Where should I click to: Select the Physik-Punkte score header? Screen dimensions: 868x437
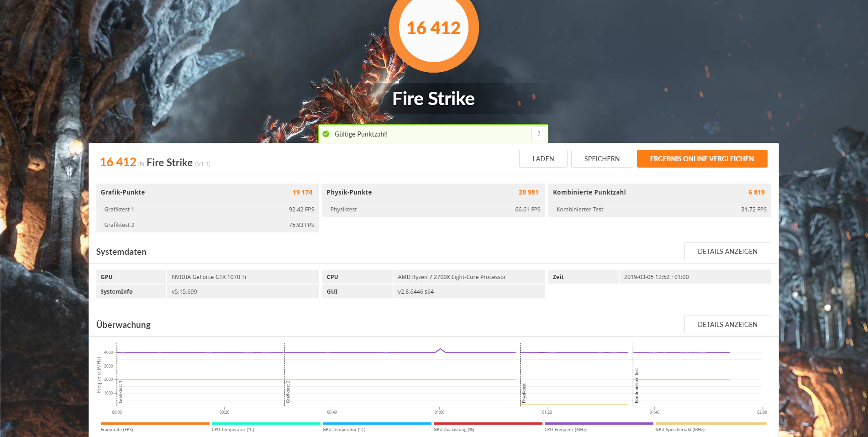(433, 192)
